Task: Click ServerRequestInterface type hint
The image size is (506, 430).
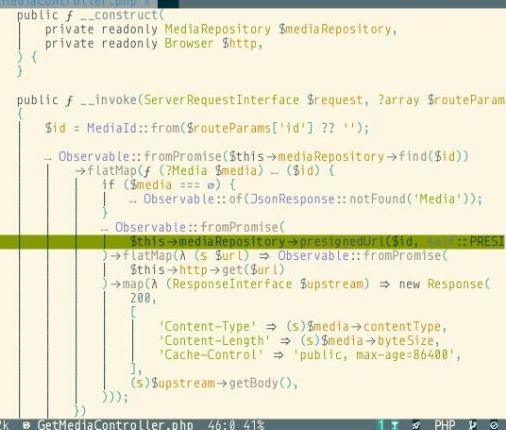Action: 222,100
